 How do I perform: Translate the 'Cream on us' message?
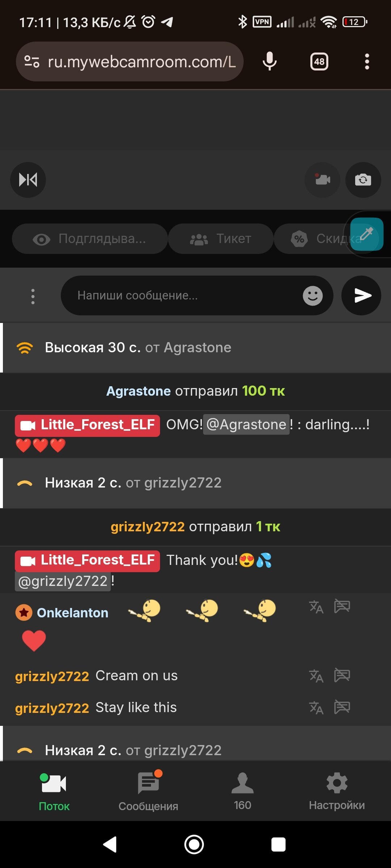pos(316,676)
